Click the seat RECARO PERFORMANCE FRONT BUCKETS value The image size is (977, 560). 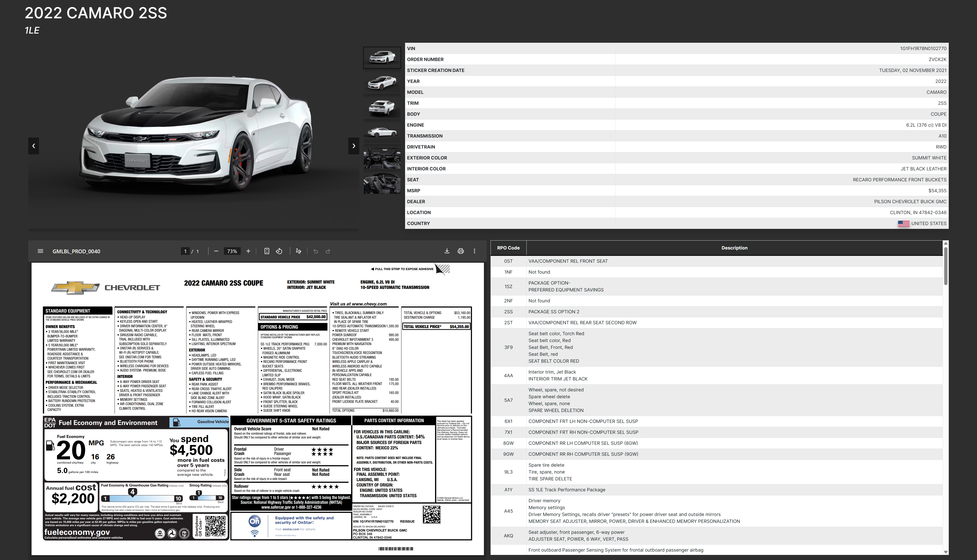[900, 180]
